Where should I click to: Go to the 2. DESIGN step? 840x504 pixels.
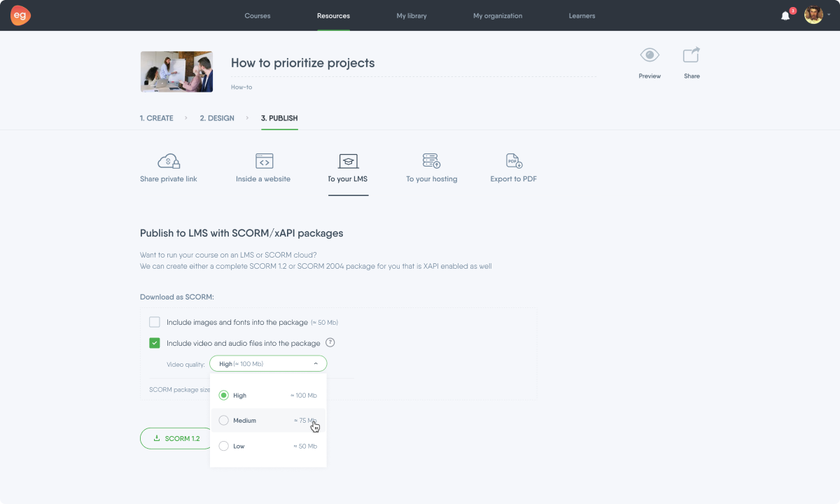pyautogui.click(x=217, y=118)
